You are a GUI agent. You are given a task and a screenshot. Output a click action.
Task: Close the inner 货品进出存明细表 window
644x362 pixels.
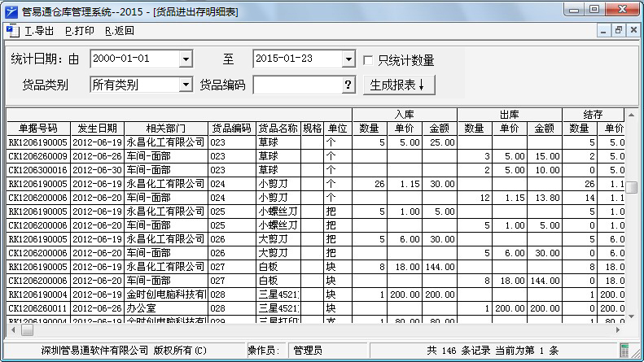(x=633, y=31)
